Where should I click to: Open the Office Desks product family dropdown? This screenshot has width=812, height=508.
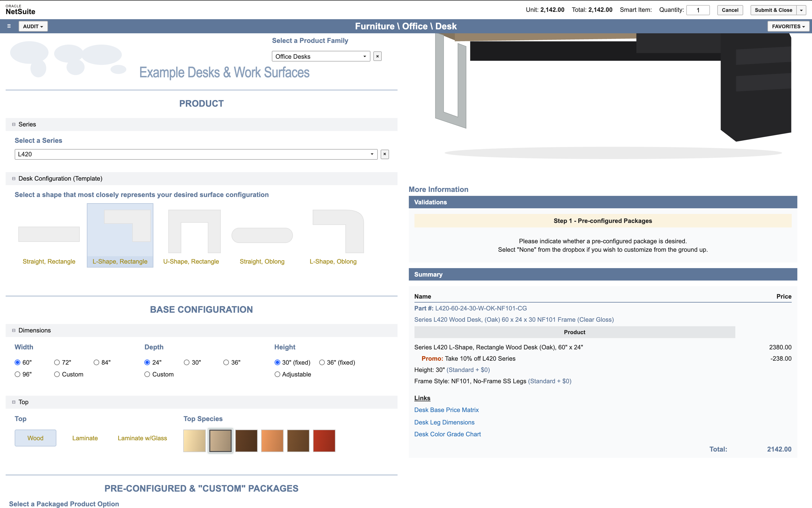[321, 56]
